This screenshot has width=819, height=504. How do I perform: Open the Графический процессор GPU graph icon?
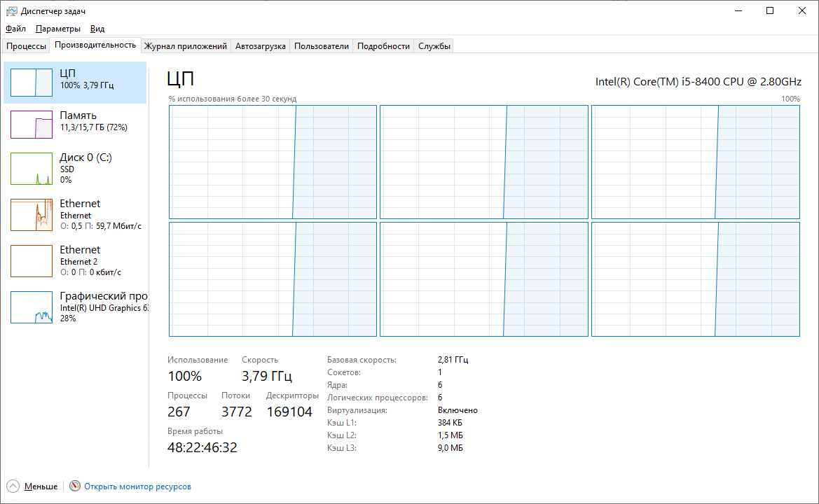32,307
